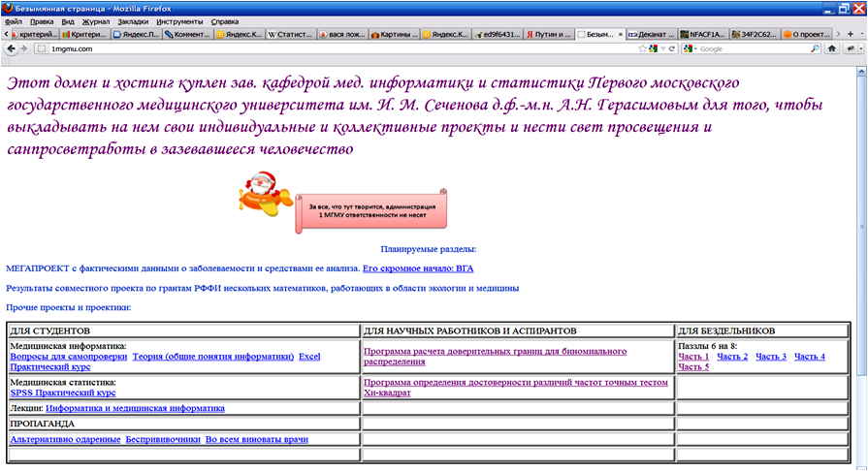Close the Безым... tab with its x
The width and height of the screenshot is (868, 471).
pyautogui.click(x=620, y=34)
